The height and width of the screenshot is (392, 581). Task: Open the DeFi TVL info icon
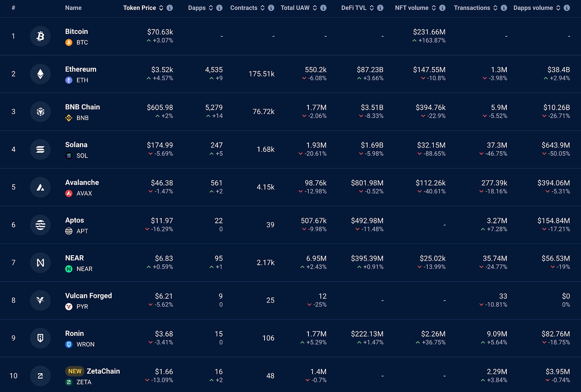(x=380, y=8)
